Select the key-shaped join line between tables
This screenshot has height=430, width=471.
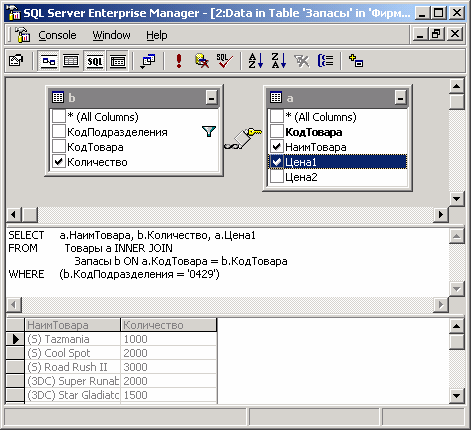tap(243, 138)
